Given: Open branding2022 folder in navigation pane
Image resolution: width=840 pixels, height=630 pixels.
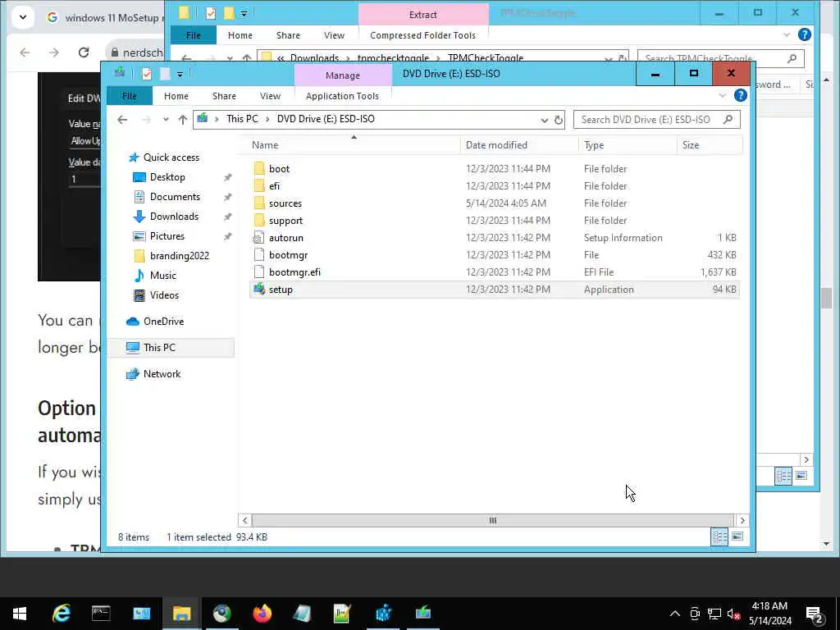Looking at the screenshot, I should point(180,256).
